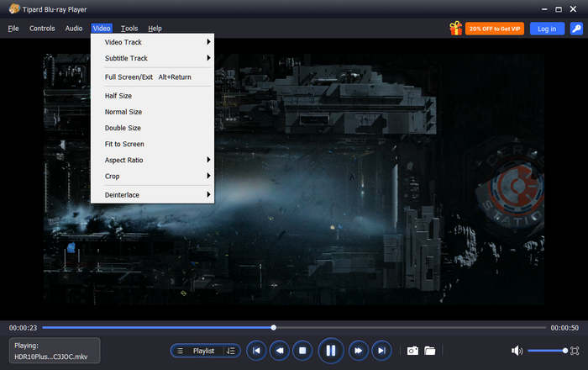Click the Log in button
This screenshot has width=588, height=370.
[x=547, y=29]
